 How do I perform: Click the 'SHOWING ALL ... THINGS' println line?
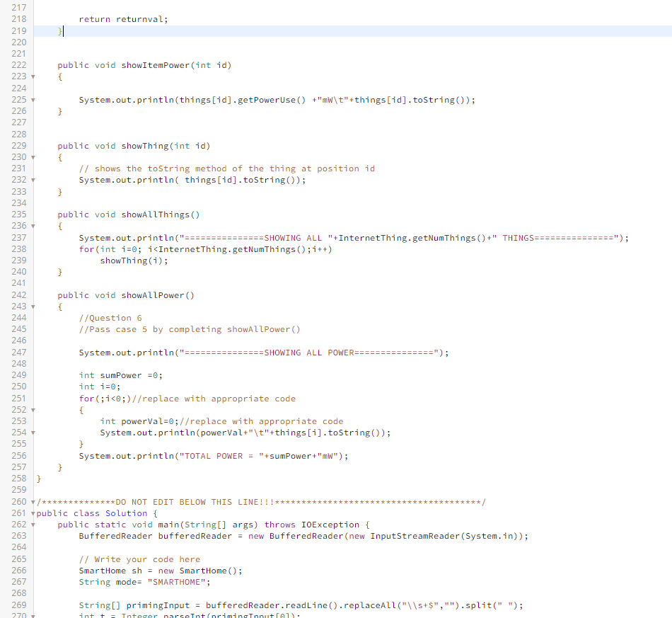(354, 238)
